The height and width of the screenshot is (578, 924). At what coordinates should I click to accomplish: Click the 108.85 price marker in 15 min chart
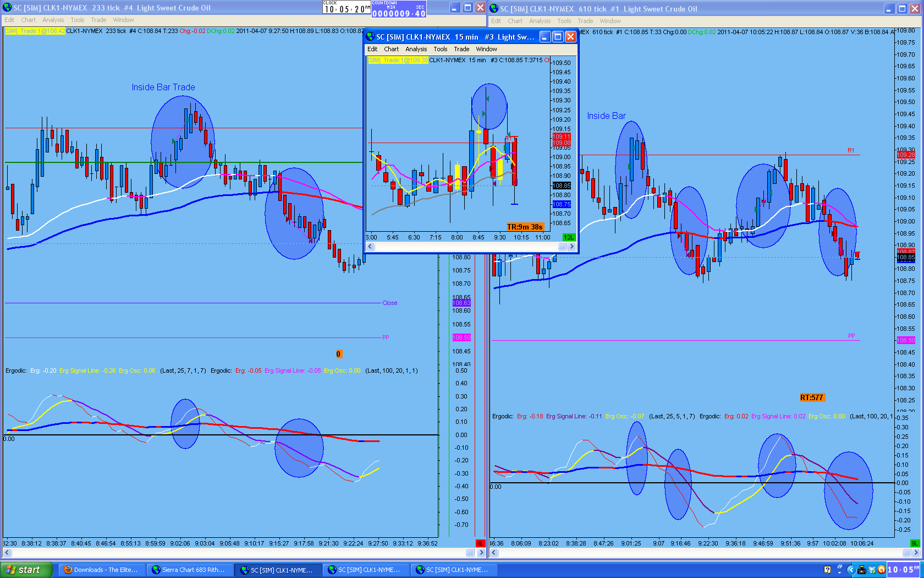point(562,186)
